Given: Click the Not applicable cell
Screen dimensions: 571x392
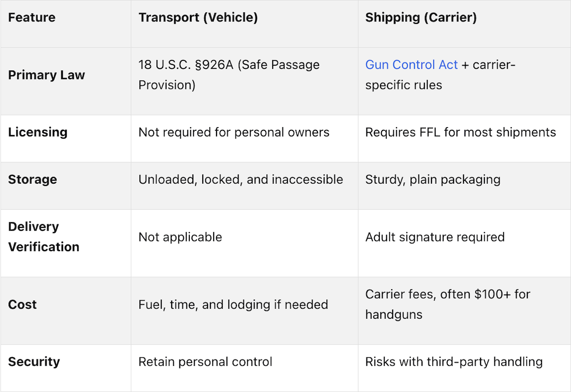Looking at the screenshot, I should point(180,237).
